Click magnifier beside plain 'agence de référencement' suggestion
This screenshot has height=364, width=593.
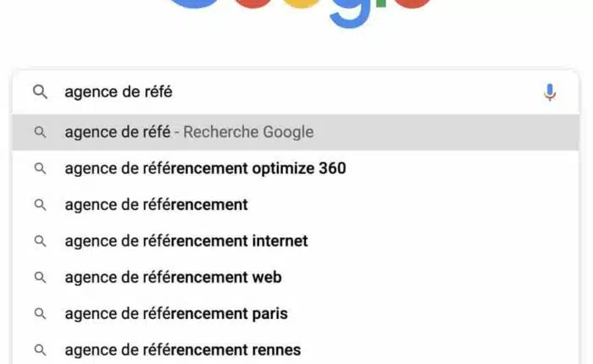[x=40, y=205]
